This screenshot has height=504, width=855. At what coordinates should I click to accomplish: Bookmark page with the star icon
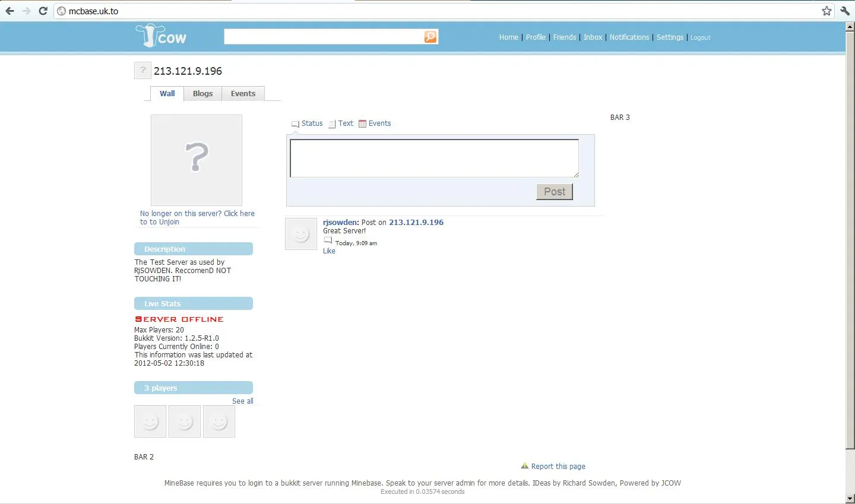coord(826,11)
